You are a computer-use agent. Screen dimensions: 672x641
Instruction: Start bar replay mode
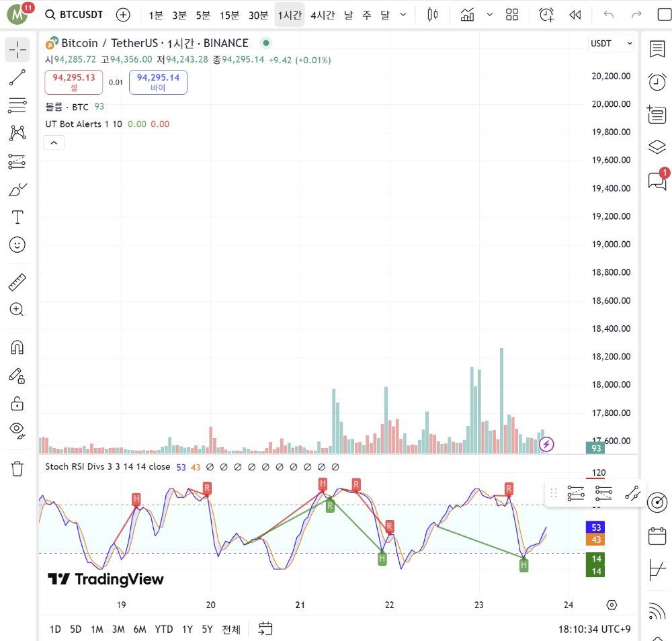coord(575,15)
